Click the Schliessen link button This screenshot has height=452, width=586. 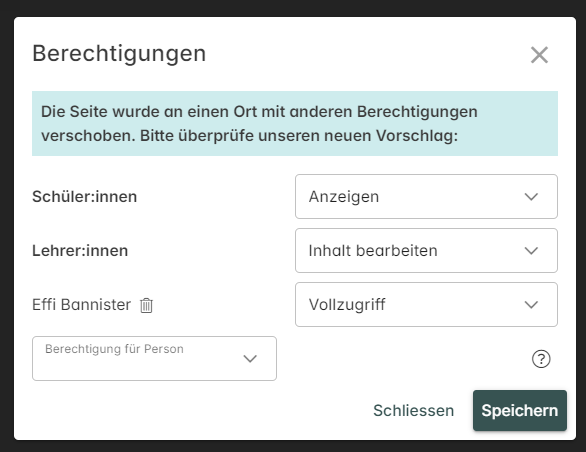point(413,411)
